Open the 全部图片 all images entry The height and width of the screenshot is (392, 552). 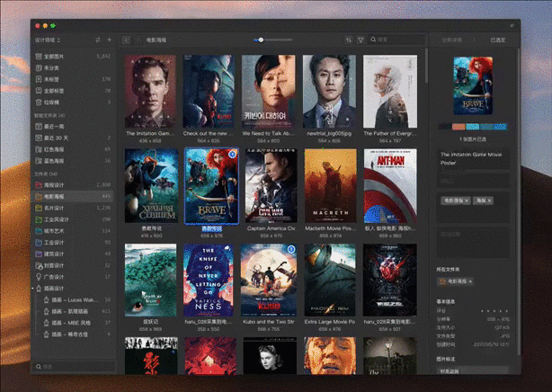[73, 57]
